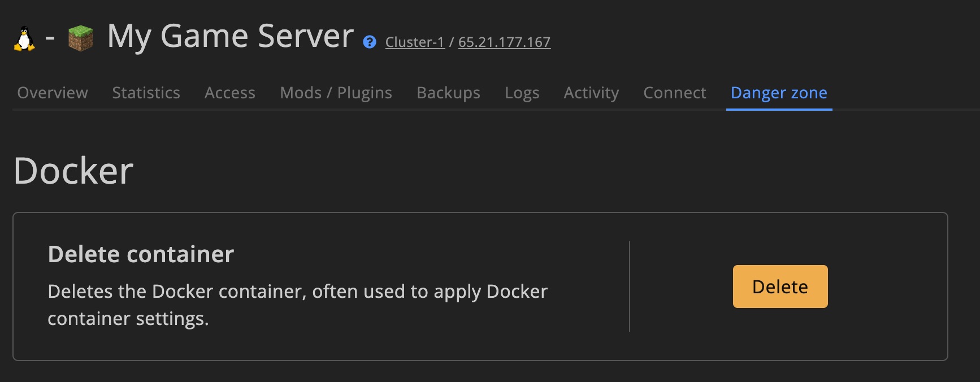Open the Mods / Plugins tab

(336, 92)
